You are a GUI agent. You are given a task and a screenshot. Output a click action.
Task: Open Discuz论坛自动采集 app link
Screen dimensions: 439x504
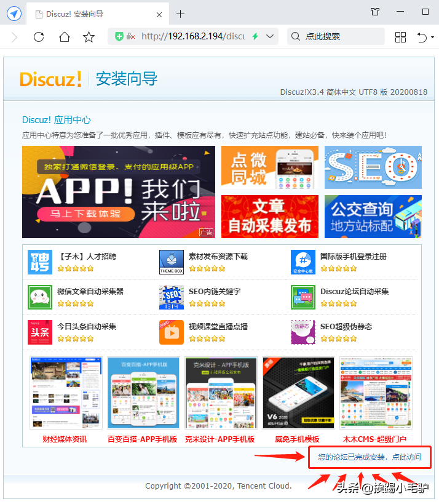[355, 292]
